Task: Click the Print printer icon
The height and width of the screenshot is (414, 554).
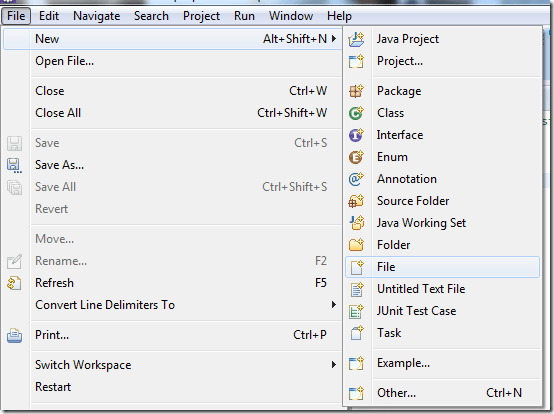Action: (x=14, y=335)
